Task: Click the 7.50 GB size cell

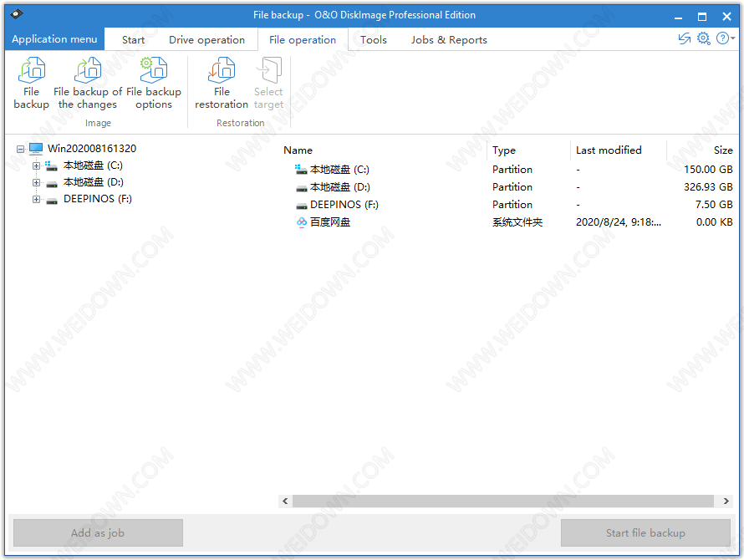Action: [714, 205]
